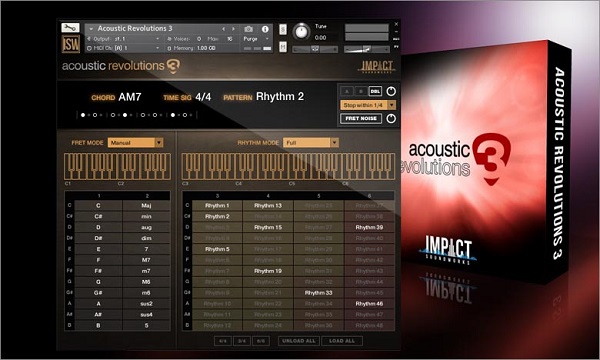
Task: Select pattern Rhythm 15
Action: click(x=268, y=227)
